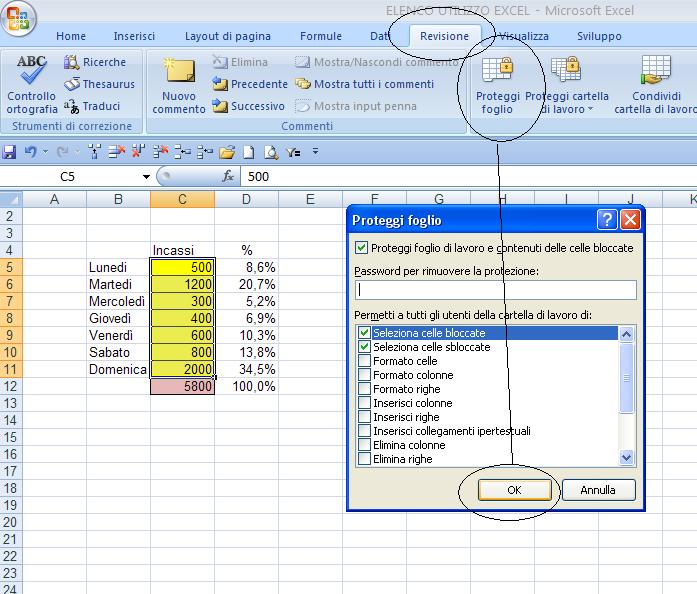The width and height of the screenshot is (697, 594).
Task: Select the Revisione tab
Action: [x=445, y=36]
